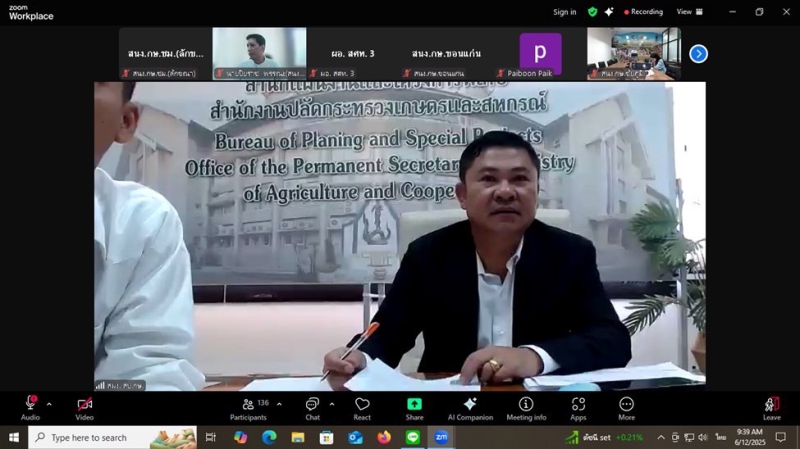Unmute the Audio microphone button
800x449 pixels.
click(x=31, y=408)
